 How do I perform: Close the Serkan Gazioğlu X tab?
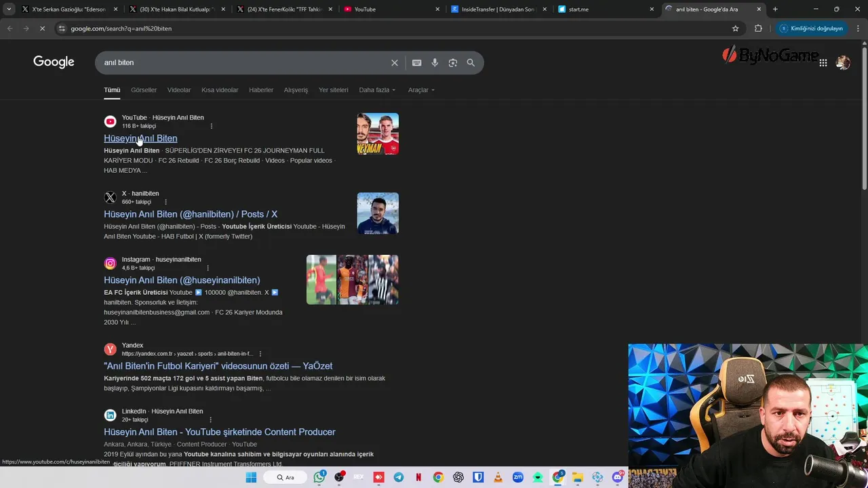coord(116,9)
